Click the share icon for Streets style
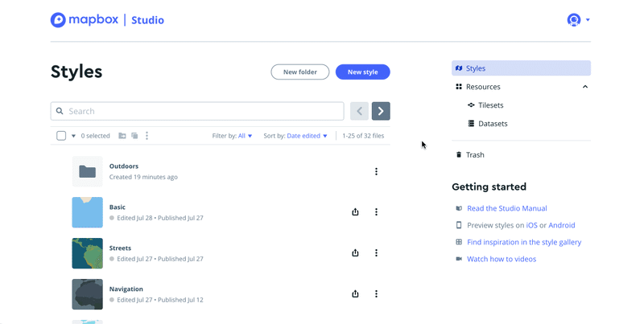The height and width of the screenshot is (324, 644). pos(355,253)
